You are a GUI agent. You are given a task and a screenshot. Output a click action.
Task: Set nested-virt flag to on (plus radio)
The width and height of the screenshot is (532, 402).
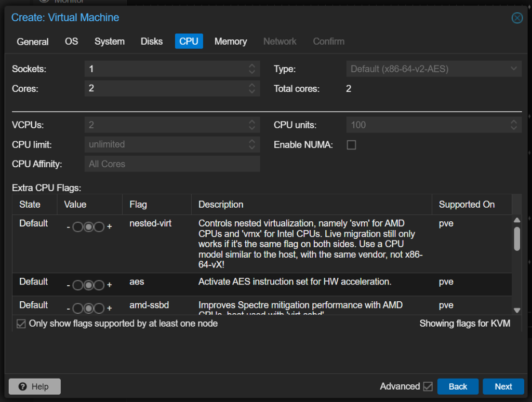(99, 227)
